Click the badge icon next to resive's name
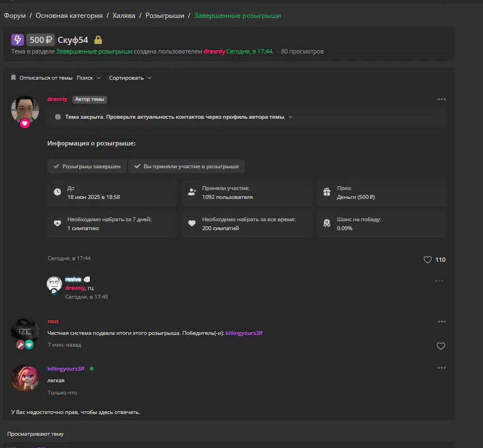 coord(87,279)
